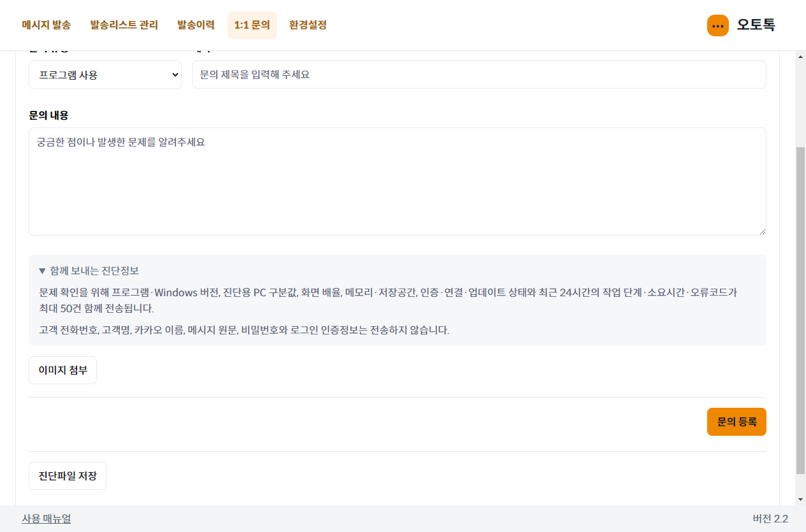Go to 환경설정 tab
806x532 pixels.
coord(308,25)
